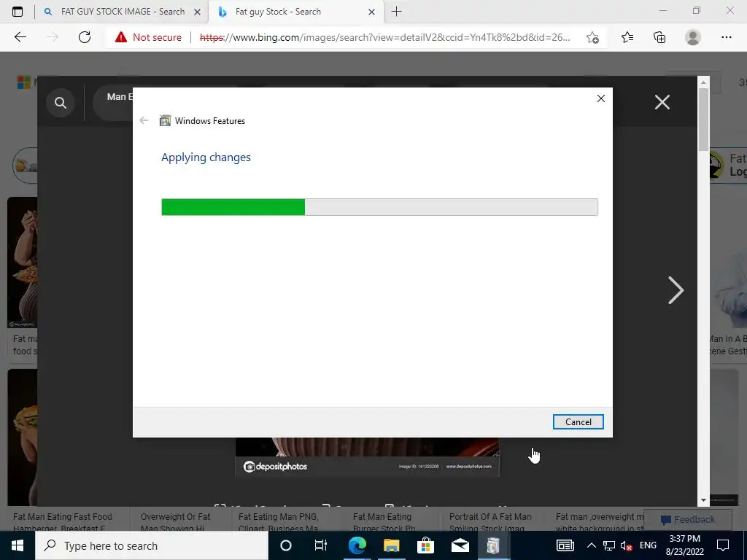Launch Microsoft Edge from taskbar
Image resolution: width=747 pixels, height=560 pixels.
[x=357, y=545]
